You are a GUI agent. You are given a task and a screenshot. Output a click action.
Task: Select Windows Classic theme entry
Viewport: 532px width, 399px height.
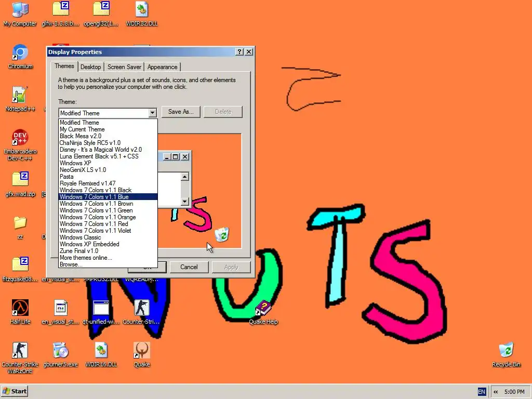[x=108, y=237]
